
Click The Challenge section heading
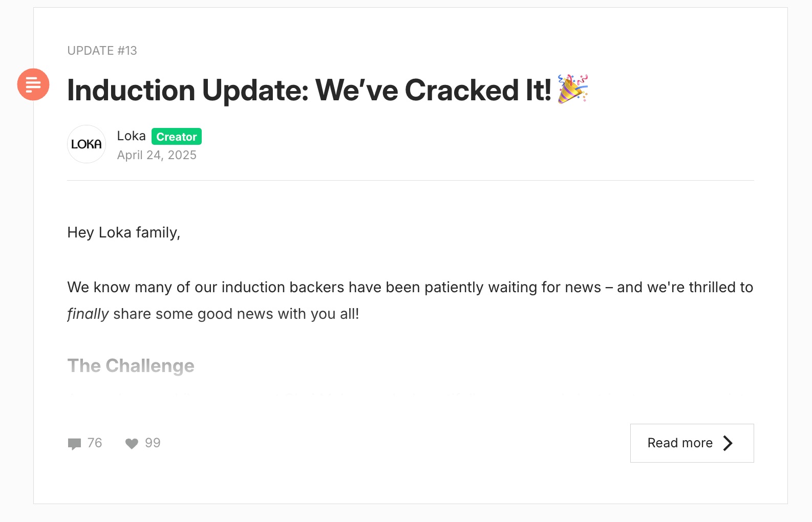click(x=131, y=366)
